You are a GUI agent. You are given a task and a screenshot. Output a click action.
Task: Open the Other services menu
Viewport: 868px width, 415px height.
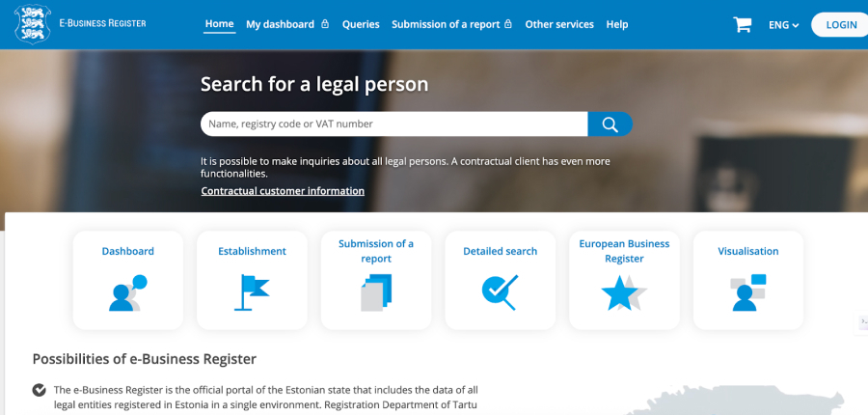559,24
